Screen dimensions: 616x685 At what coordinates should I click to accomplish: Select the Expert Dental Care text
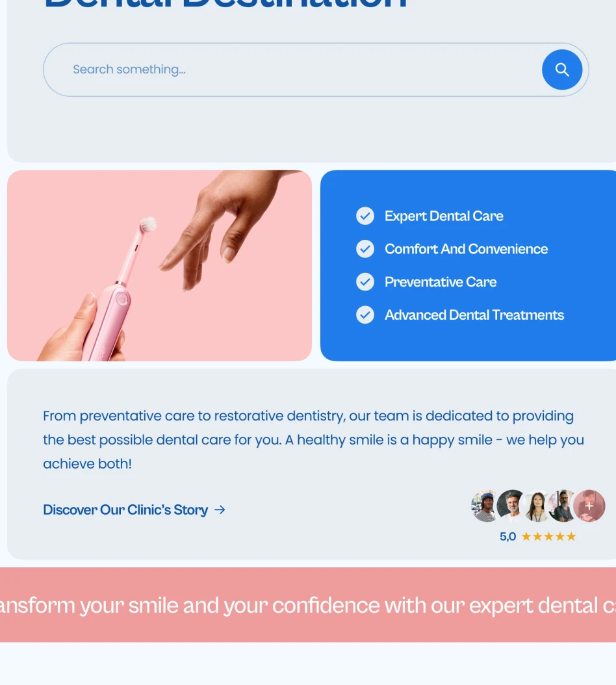tap(443, 216)
